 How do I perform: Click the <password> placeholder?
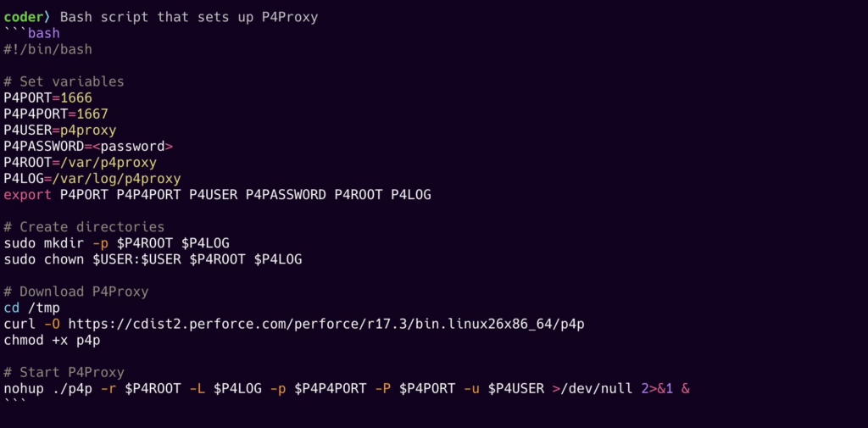[x=132, y=147]
